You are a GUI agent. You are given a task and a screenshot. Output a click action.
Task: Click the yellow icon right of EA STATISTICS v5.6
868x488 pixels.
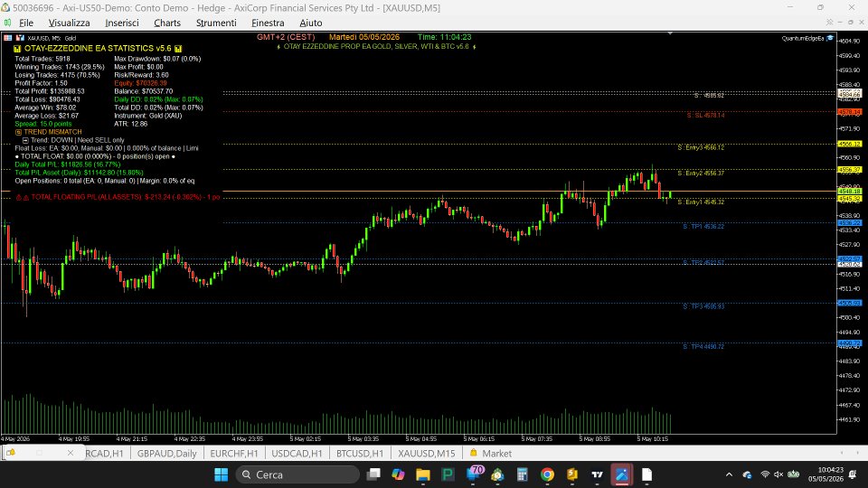178,49
